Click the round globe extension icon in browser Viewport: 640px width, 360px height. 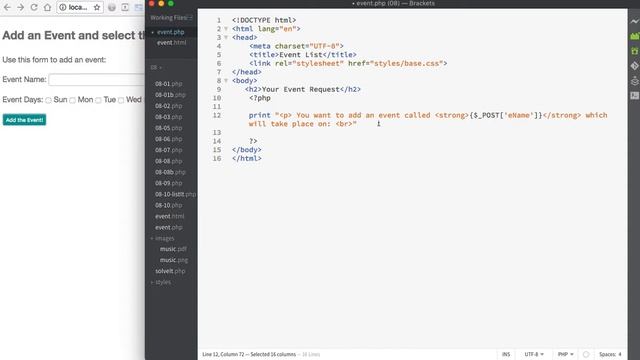coord(112,7)
